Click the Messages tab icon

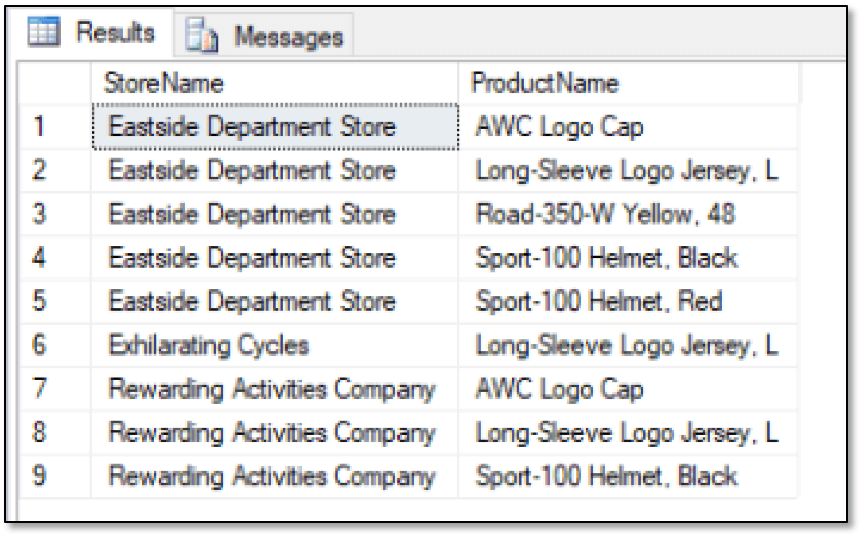[x=201, y=36]
